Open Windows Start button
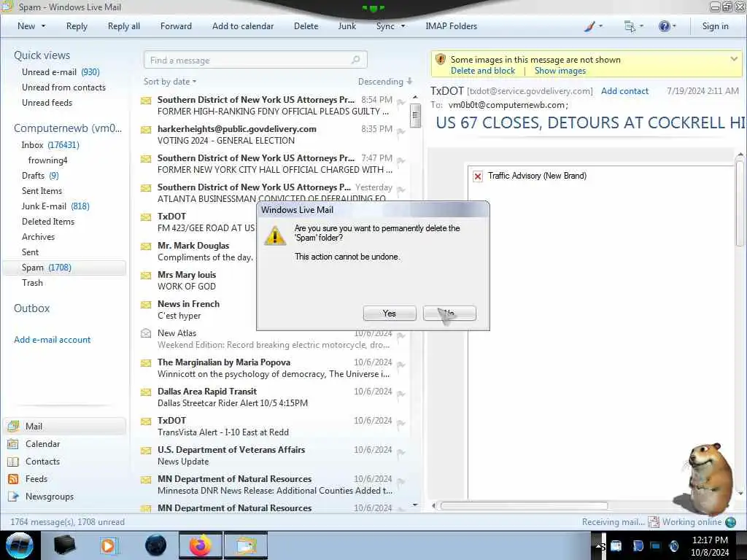 (20, 545)
